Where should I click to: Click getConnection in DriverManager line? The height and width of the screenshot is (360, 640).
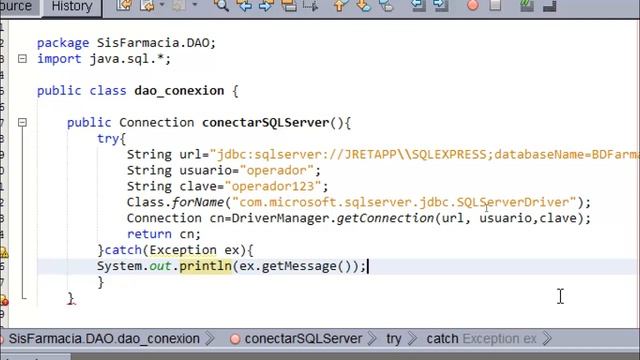(x=385, y=218)
